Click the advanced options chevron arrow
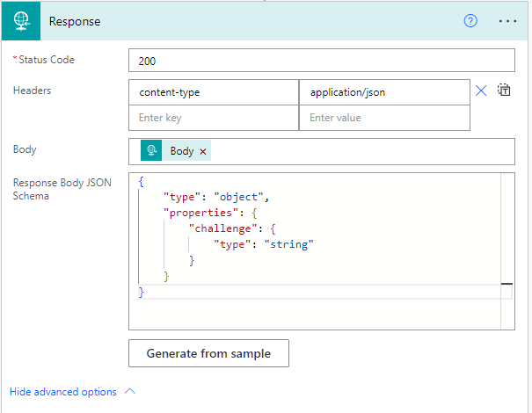Screen dimensions: 532x413 [130, 392]
